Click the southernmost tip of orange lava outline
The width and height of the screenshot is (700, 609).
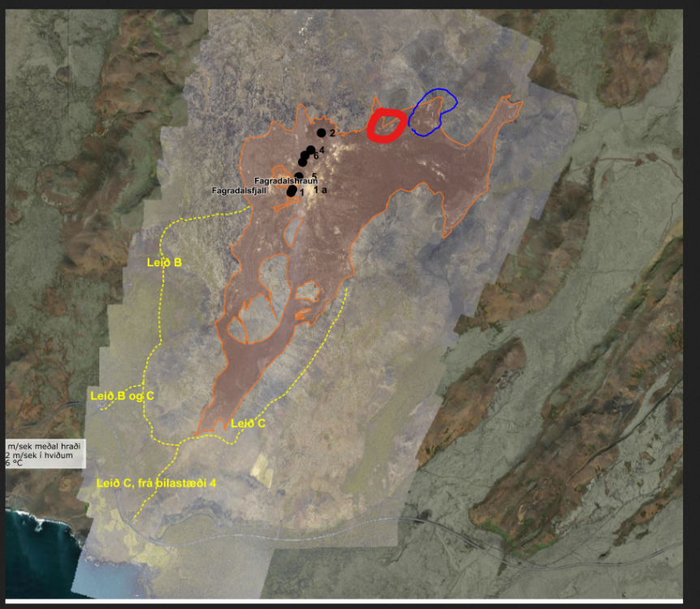point(201,432)
